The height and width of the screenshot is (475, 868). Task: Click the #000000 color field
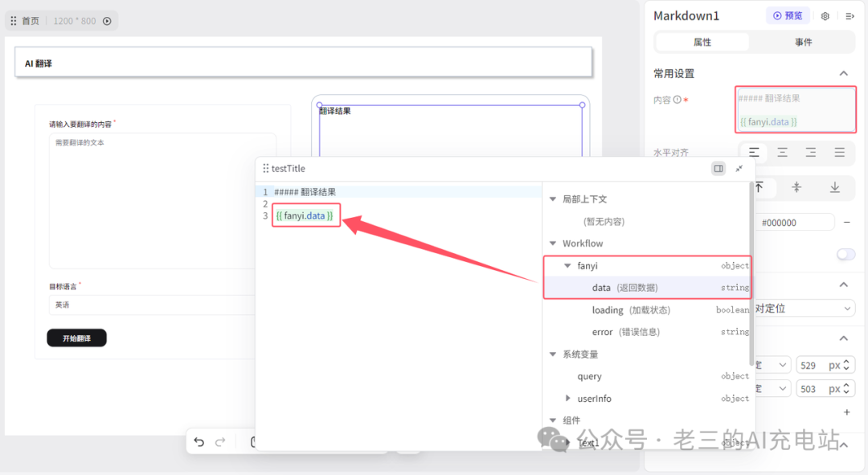[x=794, y=223]
